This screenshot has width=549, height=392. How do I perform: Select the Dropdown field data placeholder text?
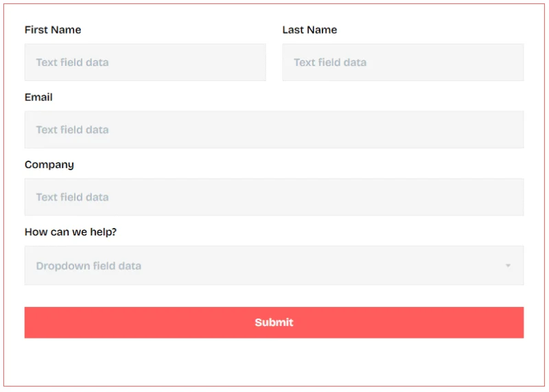coord(89,266)
